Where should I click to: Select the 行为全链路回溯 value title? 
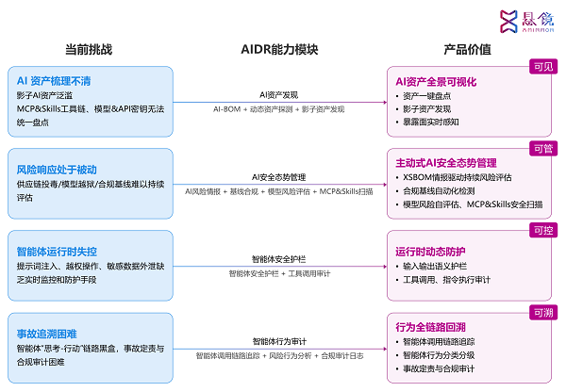pos(432,326)
